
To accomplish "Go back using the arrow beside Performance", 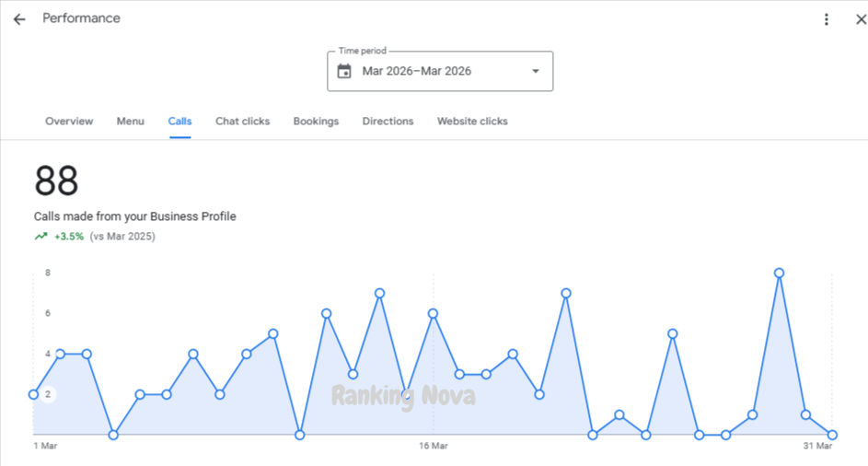I will [x=19, y=19].
